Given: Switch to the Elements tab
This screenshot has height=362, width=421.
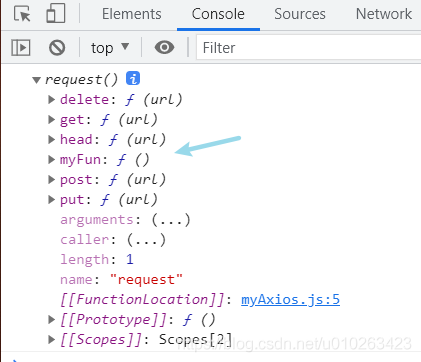Looking at the screenshot, I should pyautogui.click(x=132, y=14).
